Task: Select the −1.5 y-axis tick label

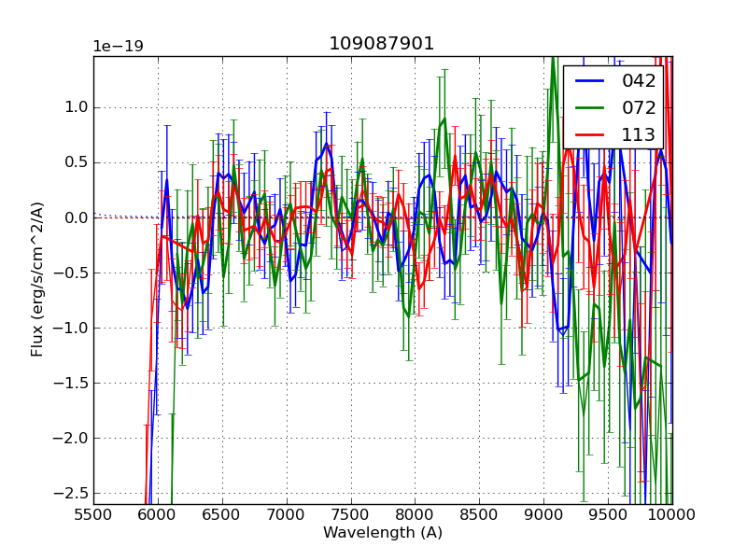Action: click(71, 383)
